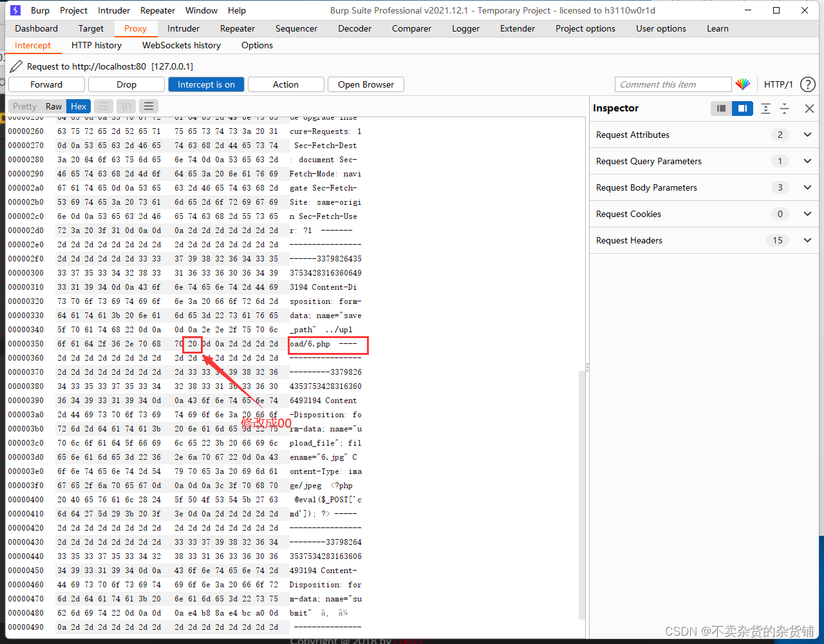Click ASCII text 'ename="6.jpg" C'
This screenshot has width=824, height=644.
[323, 457]
